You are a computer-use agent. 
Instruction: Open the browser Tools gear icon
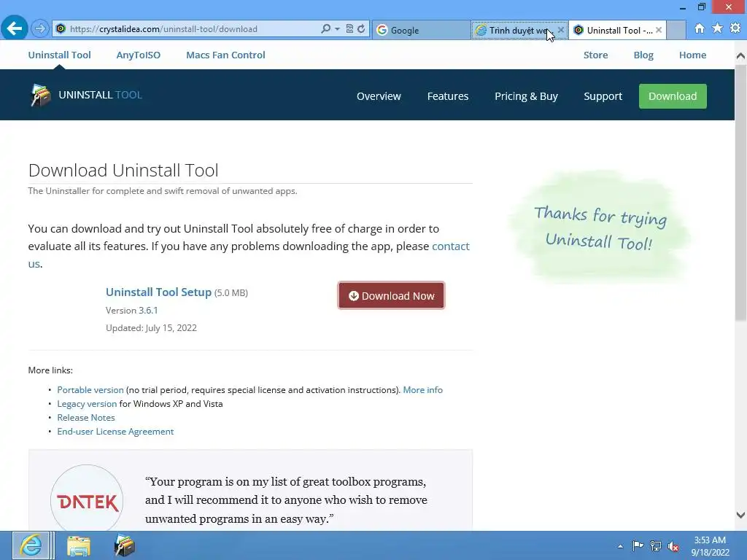(x=735, y=28)
